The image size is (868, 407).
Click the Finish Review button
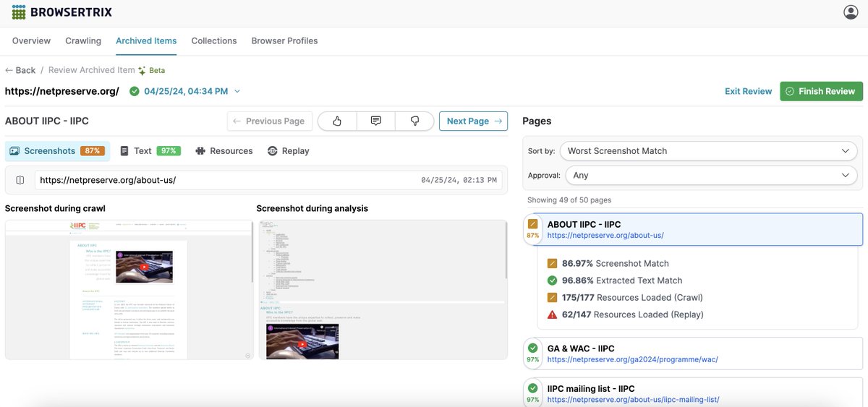point(821,91)
